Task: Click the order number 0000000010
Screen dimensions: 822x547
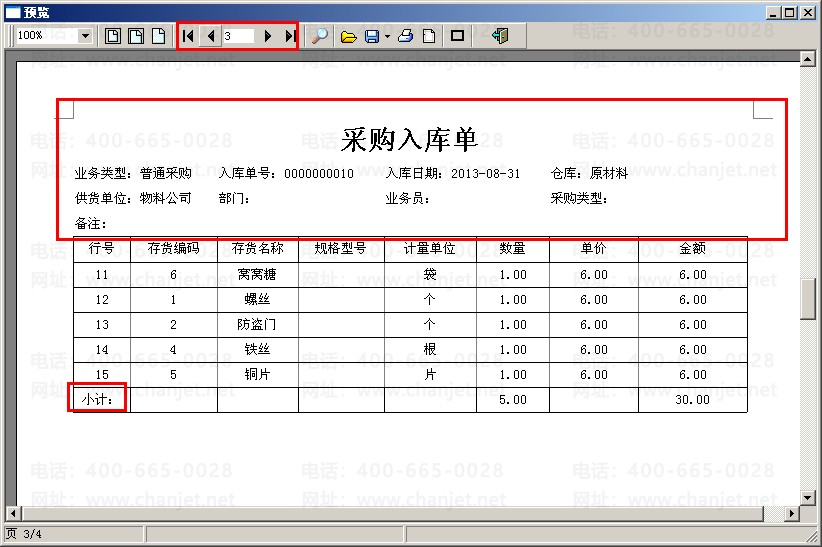Action: (x=319, y=174)
